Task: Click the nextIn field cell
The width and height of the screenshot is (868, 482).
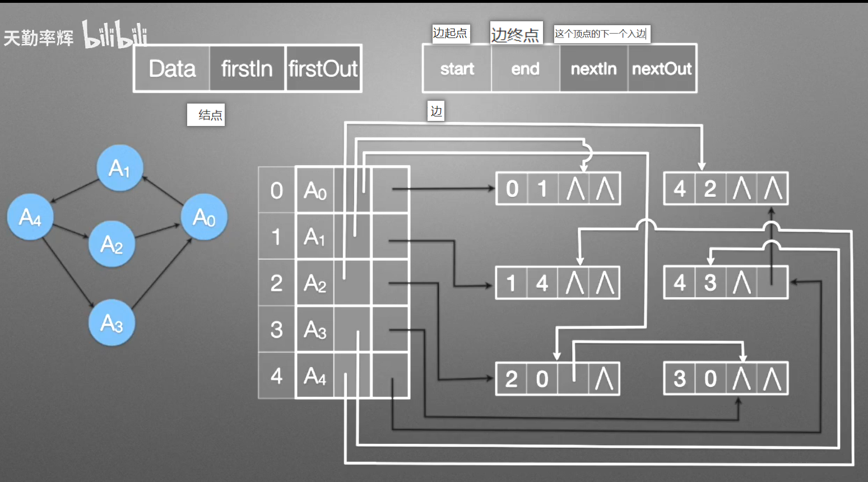Action: point(593,69)
